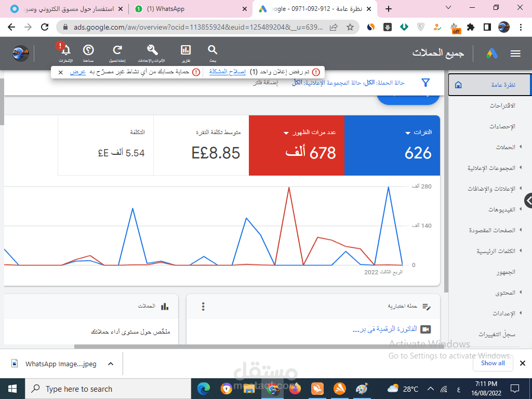Click the share page icon in address bar

pyautogui.click(x=334, y=27)
